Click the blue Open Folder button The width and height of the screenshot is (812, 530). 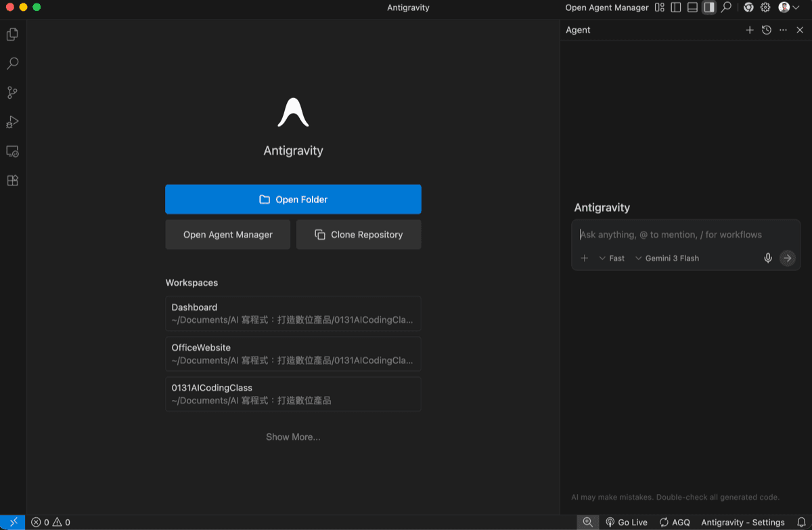pyautogui.click(x=293, y=200)
